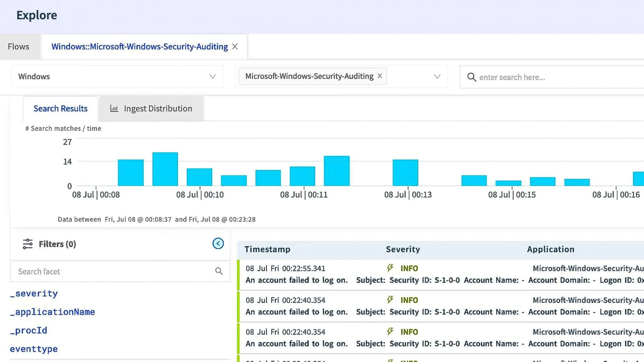The height and width of the screenshot is (362, 644).
Task: Click the Search facet magnifier icon
Action: (x=219, y=271)
